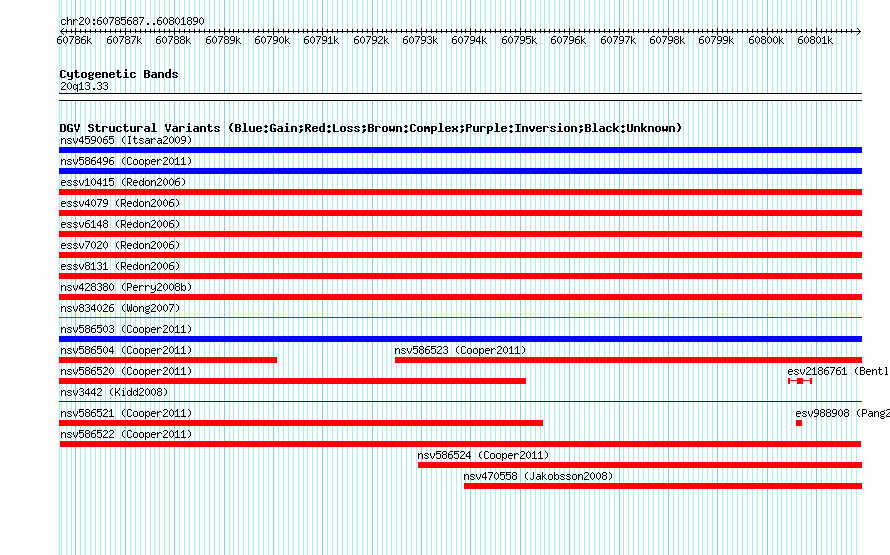Open nsv3442 (Kidd2008) variant
The image size is (890, 555).
pos(114,392)
